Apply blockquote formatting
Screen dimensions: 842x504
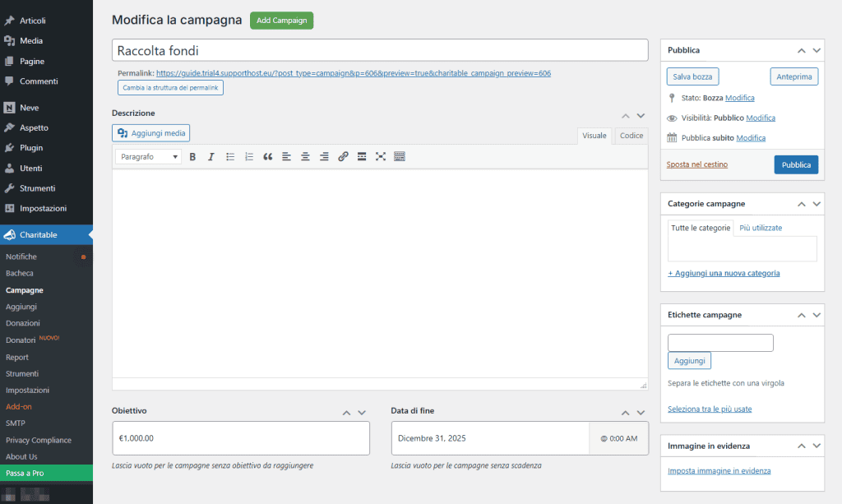coord(267,156)
